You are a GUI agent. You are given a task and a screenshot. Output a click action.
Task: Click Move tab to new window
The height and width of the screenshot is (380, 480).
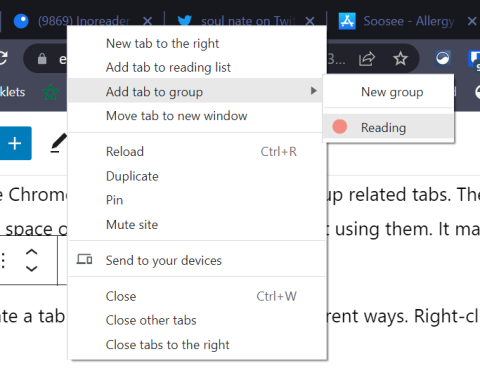point(197,116)
